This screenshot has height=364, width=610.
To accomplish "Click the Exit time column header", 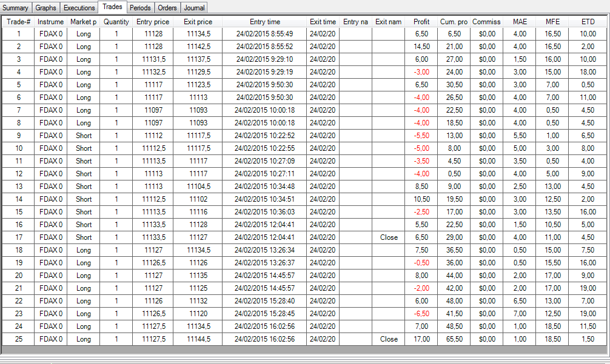I will tap(323, 22).
